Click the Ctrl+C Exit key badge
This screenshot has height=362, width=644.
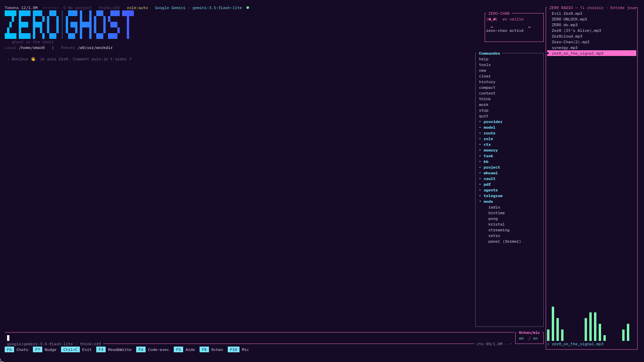pyautogui.click(x=70, y=350)
